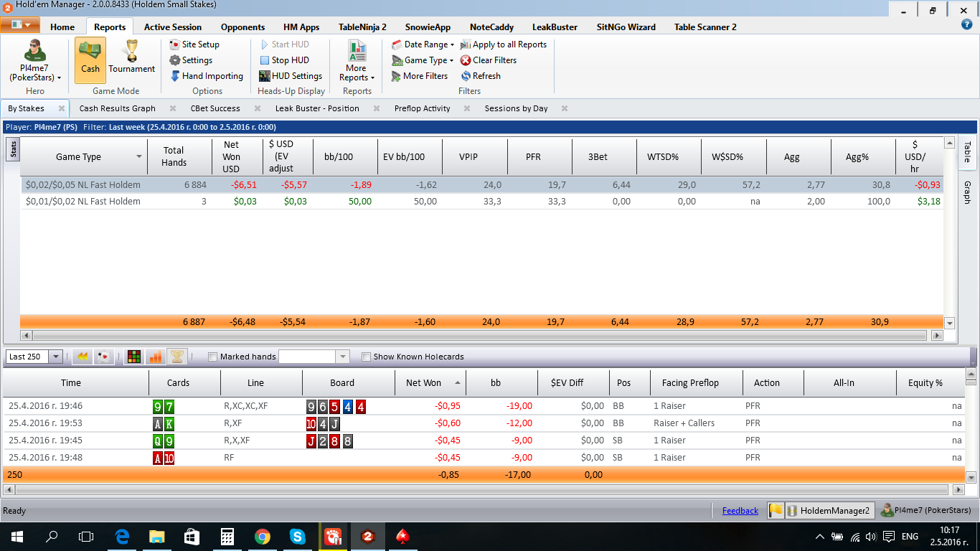The image size is (980, 551).
Task: Select the hand played at 19:46
Action: [484, 406]
